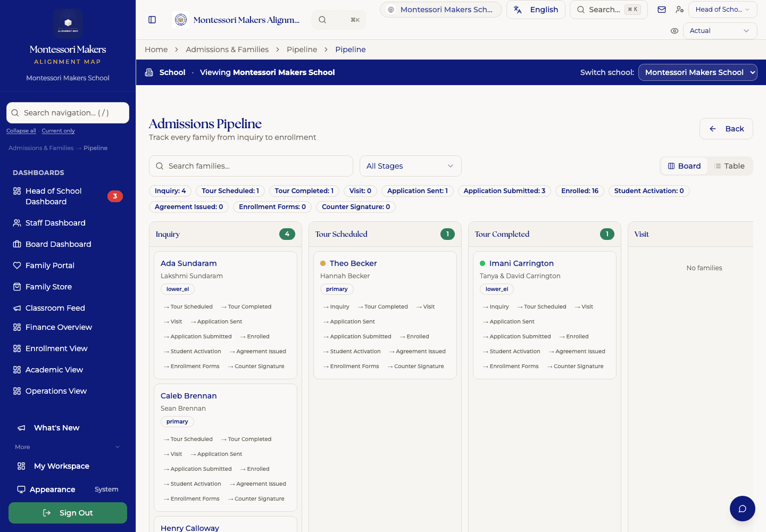Viewport: 766px width, 532px height.
Task: Click the Search families input field
Action: coord(251,166)
